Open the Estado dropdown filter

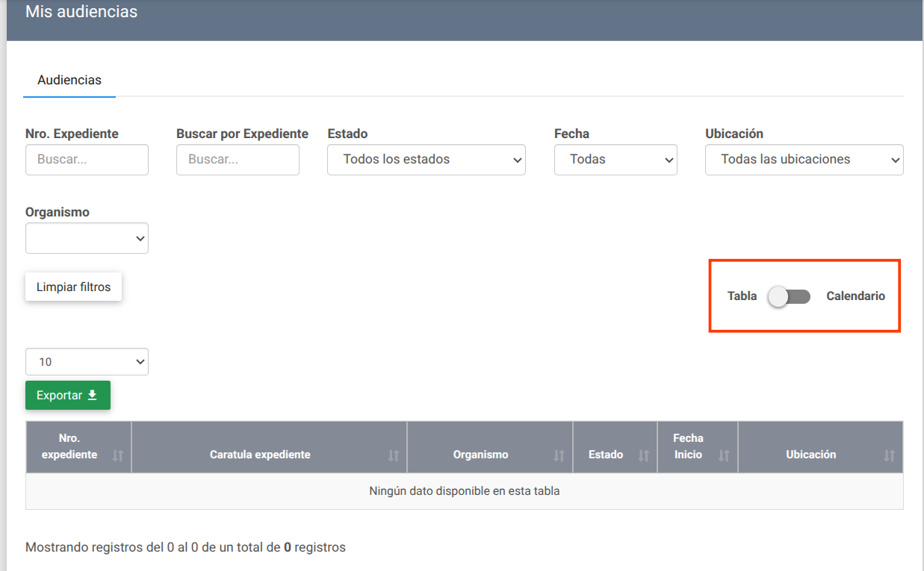[x=426, y=160]
